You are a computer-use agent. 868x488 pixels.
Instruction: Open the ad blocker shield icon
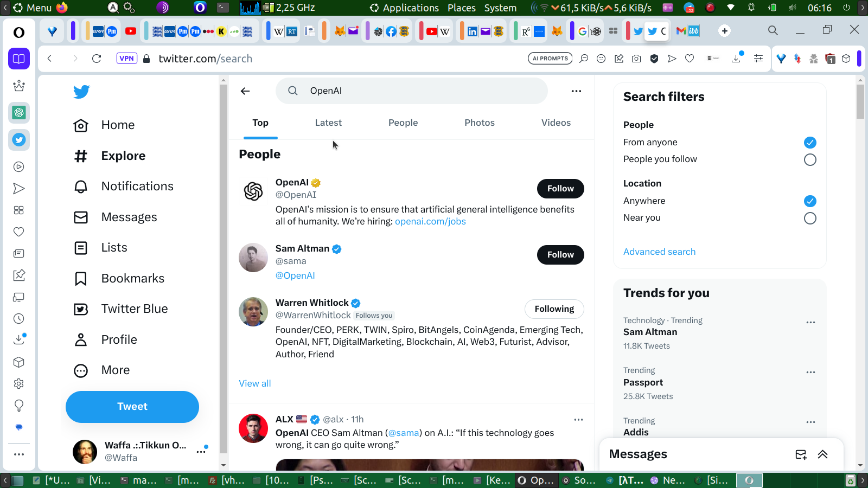coord(654,59)
